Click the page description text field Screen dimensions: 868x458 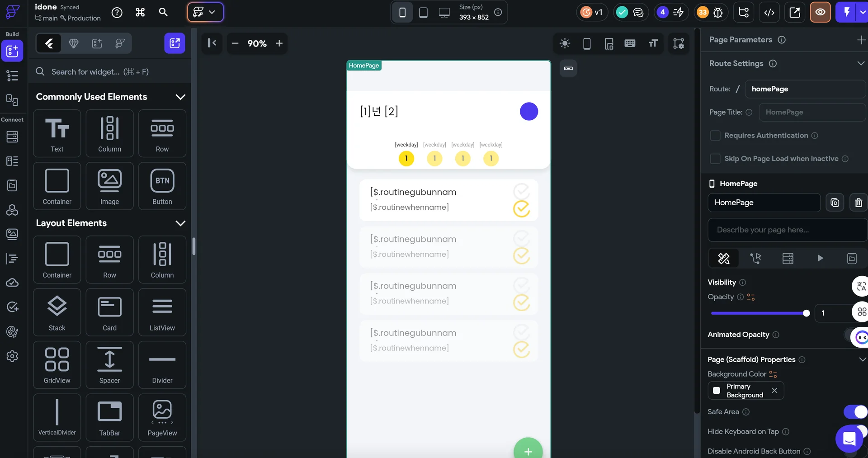[787, 230]
